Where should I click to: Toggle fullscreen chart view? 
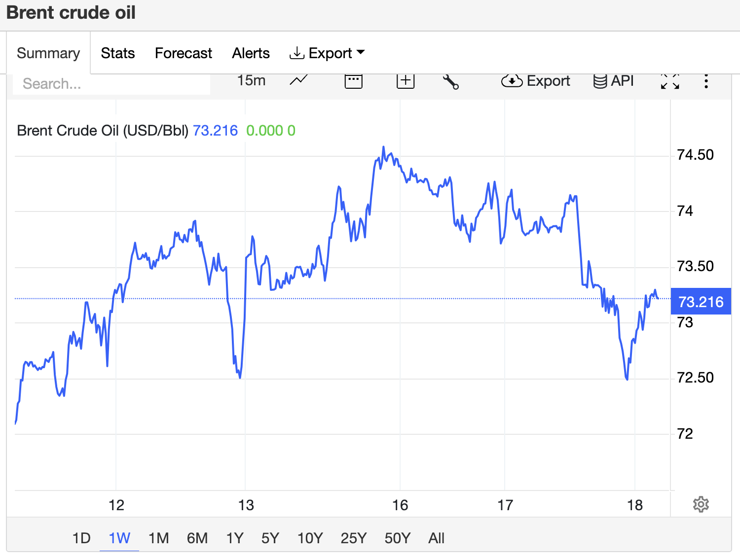(x=670, y=81)
